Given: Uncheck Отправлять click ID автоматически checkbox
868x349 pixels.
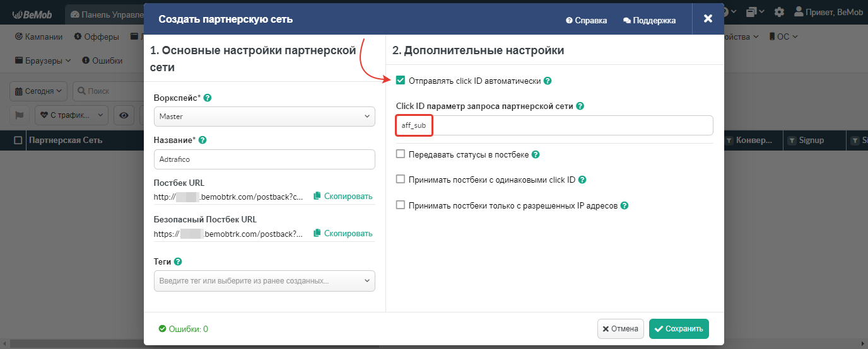Looking at the screenshot, I should [401, 81].
